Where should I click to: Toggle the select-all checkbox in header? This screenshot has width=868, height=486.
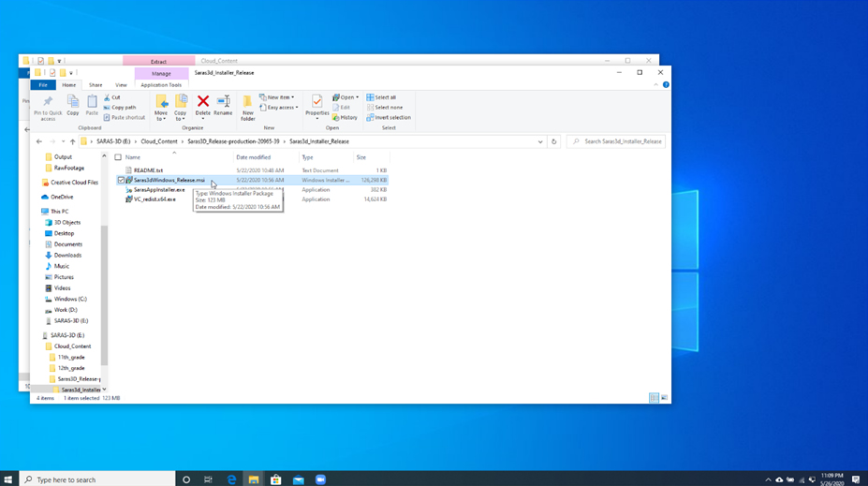[x=118, y=157]
